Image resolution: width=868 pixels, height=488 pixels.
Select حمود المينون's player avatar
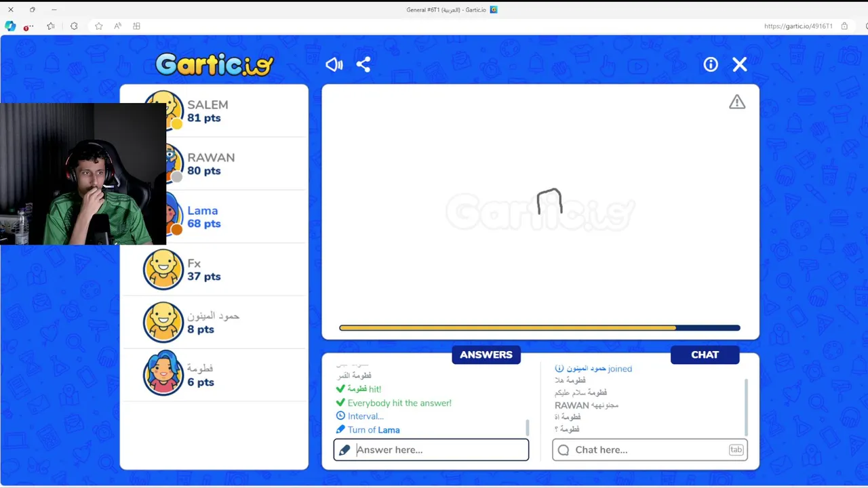point(163,322)
